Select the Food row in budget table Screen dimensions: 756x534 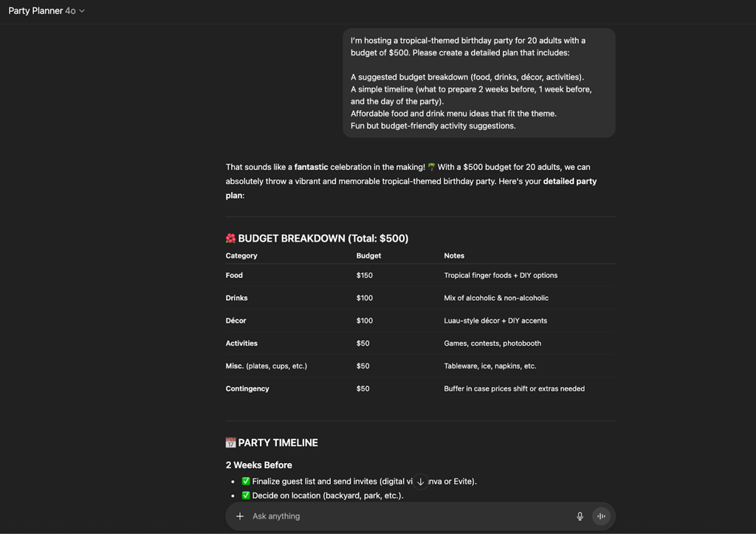(420, 275)
